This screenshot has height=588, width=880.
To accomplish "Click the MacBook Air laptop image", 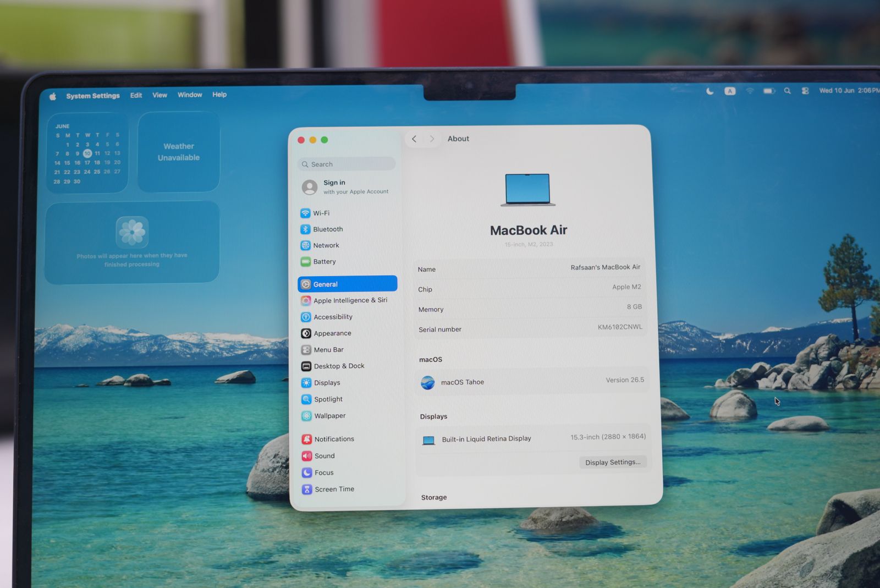I will (528, 190).
